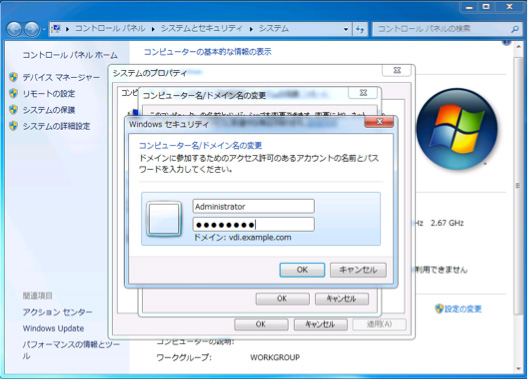Image resolution: width=528 pixels, height=380 pixels.
Task: Confirm credentials with the highlighted OK button
Action: pos(302,270)
